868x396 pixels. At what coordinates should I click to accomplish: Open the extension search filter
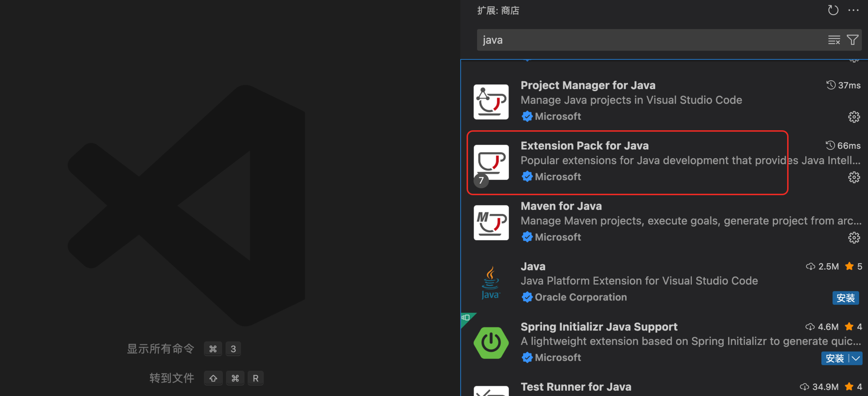tap(852, 40)
